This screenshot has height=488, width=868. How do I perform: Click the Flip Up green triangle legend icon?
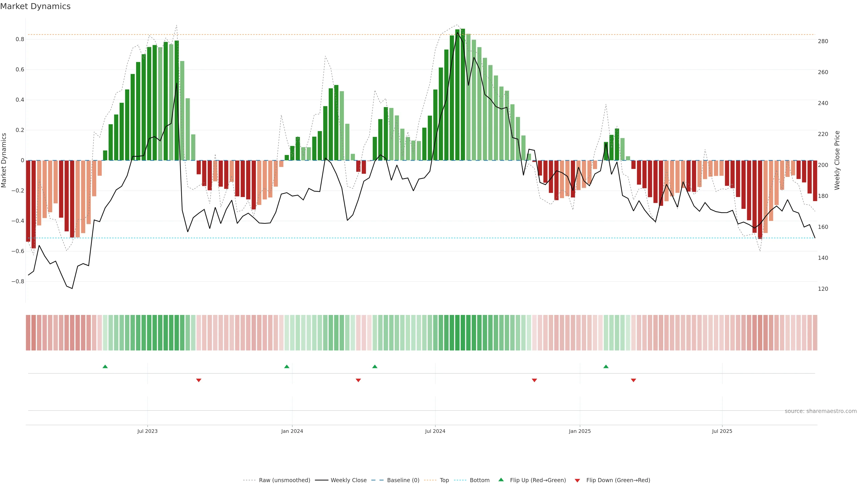501,480
